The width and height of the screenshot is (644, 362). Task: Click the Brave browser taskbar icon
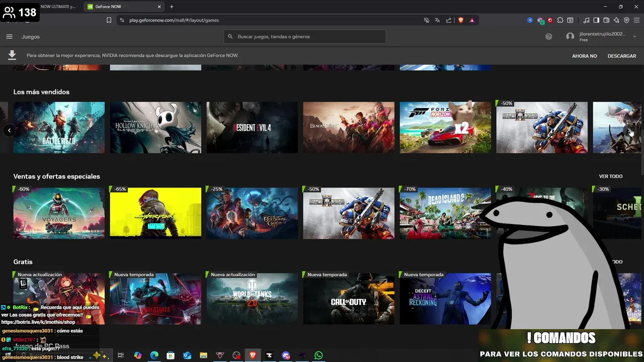point(253,355)
